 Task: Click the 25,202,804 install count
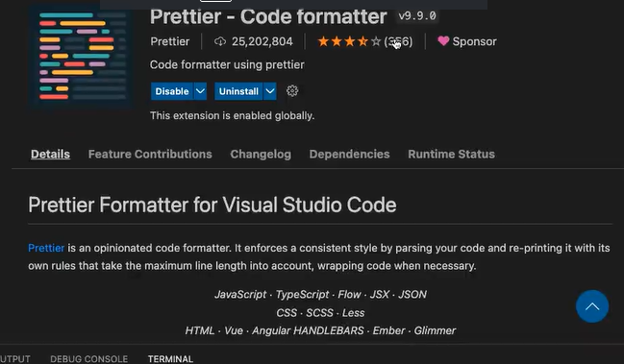tap(262, 41)
